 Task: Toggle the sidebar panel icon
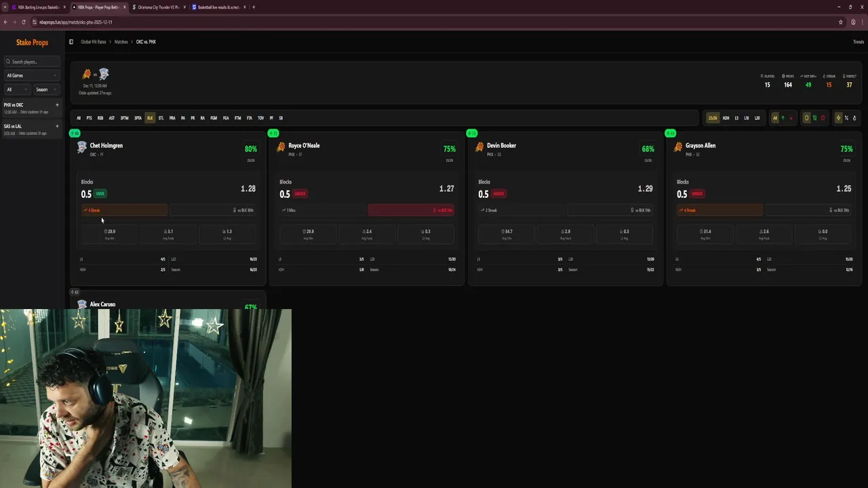click(x=71, y=42)
